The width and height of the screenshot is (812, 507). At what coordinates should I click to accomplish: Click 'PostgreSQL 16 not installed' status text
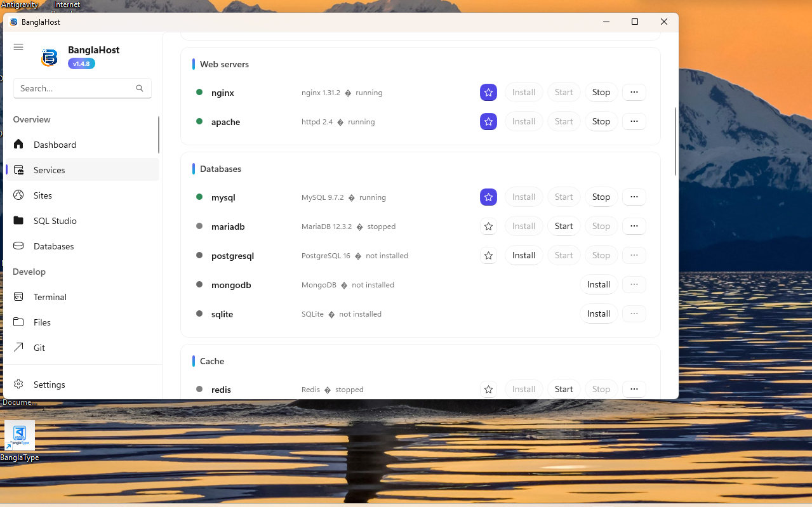pyautogui.click(x=355, y=256)
